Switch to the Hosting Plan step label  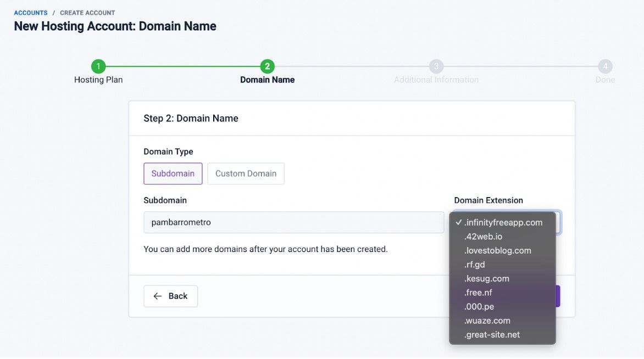click(98, 79)
